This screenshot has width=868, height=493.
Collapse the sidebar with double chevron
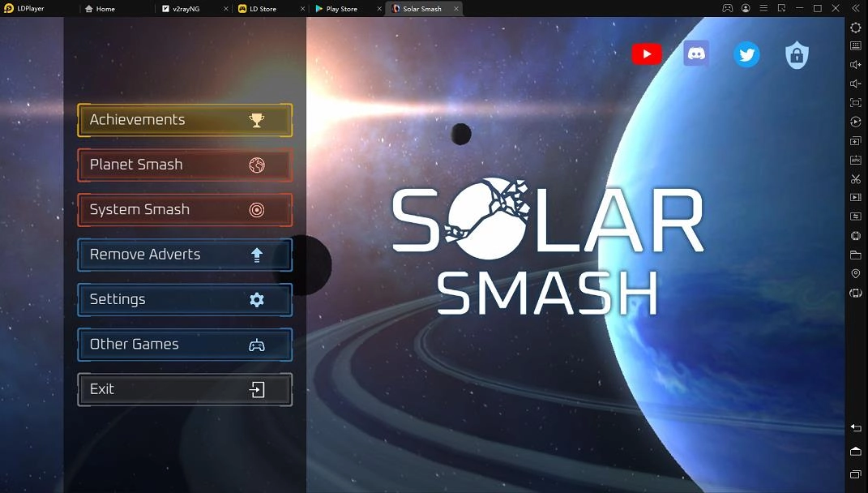pos(856,8)
